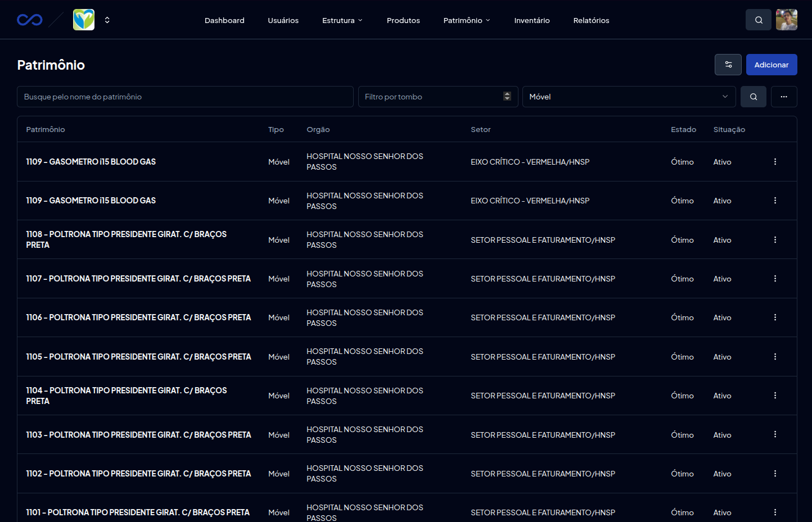Open the organization switcher arrows
Screen dimensions: 812x522
tap(107, 20)
